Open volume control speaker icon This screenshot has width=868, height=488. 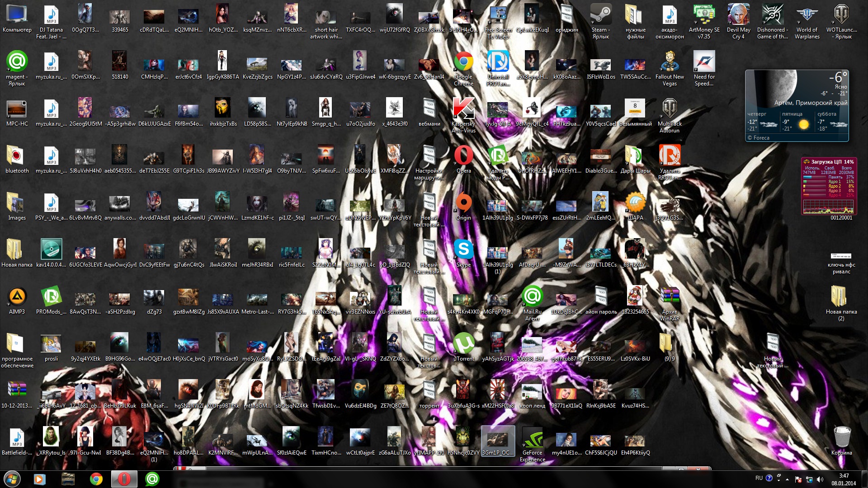click(820, 479)
